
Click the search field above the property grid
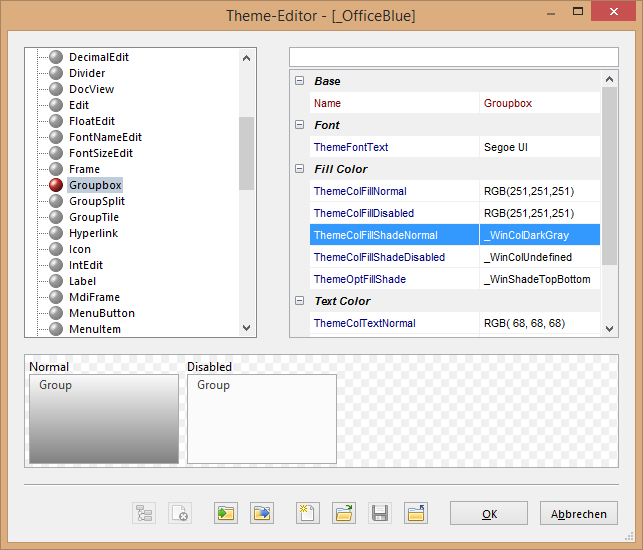(x=453, y=57)
